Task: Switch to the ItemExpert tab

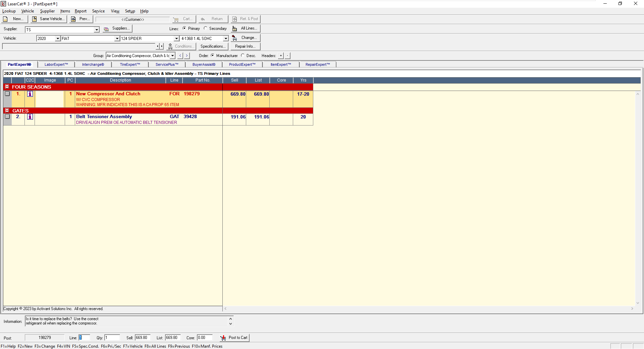Action: (281, 64)
